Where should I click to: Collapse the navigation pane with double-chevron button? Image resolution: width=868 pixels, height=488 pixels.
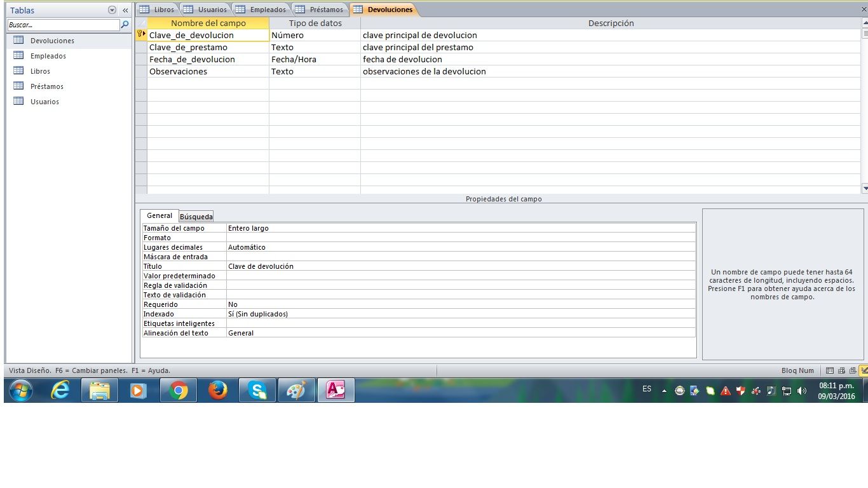point(125,10)
